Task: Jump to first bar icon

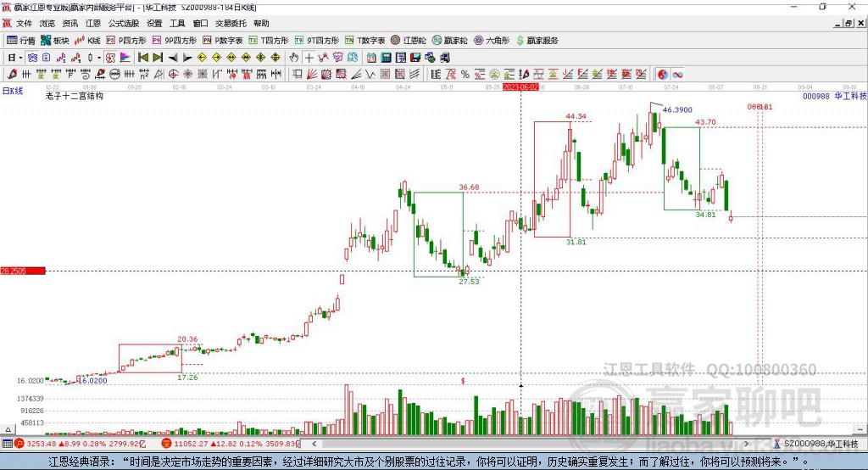Action: [x=142, y=58]
